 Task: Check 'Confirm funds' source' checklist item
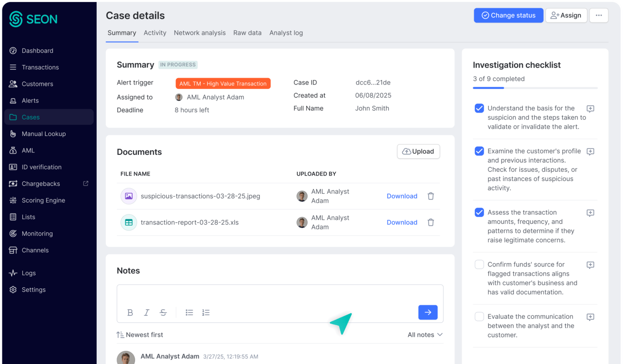tap(479, 265)
